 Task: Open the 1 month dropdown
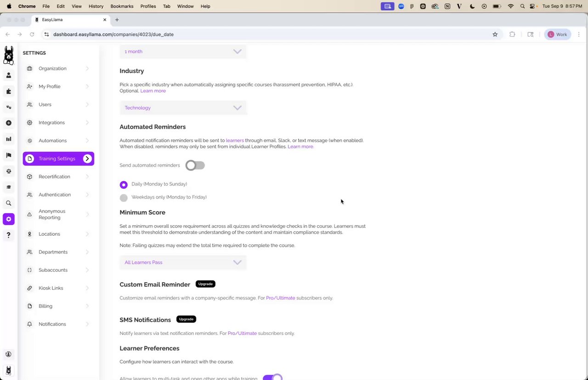coord(183,51)
